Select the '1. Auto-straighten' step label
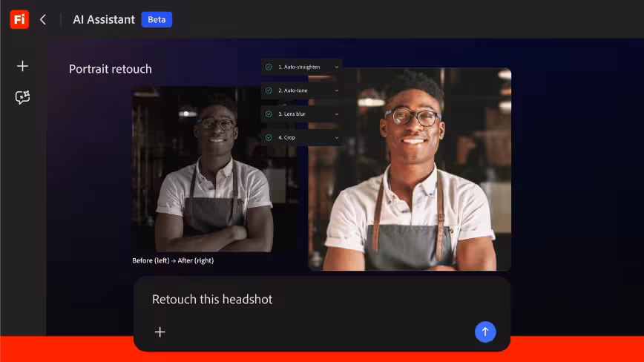This screenshot has height=362, width=644. 299,67
